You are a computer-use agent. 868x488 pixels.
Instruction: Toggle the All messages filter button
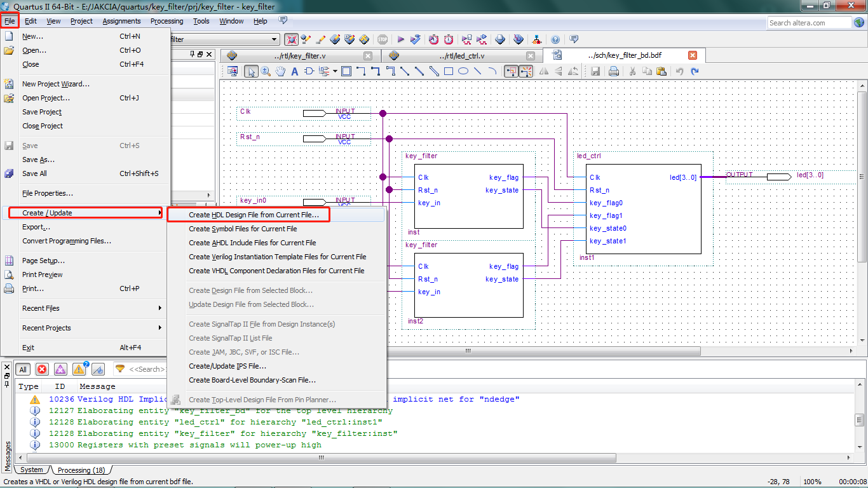[x=23, y=369]
